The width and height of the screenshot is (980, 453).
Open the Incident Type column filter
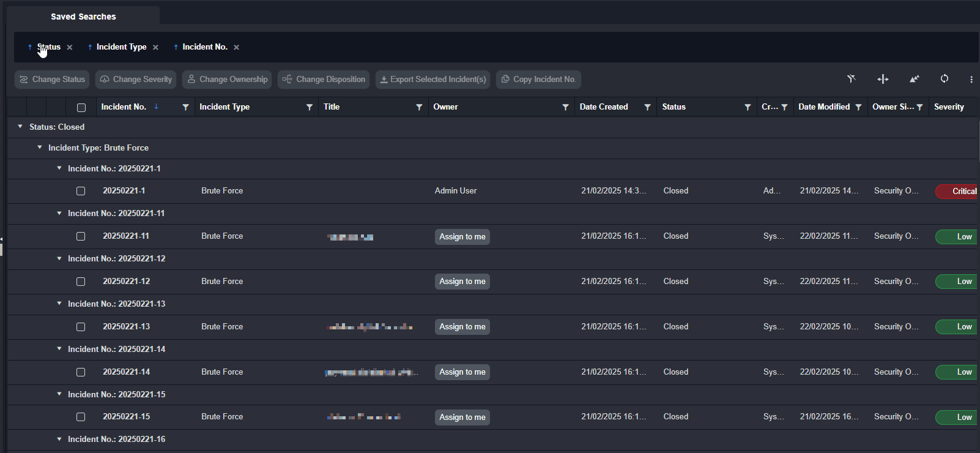click(x=310, y=107)
